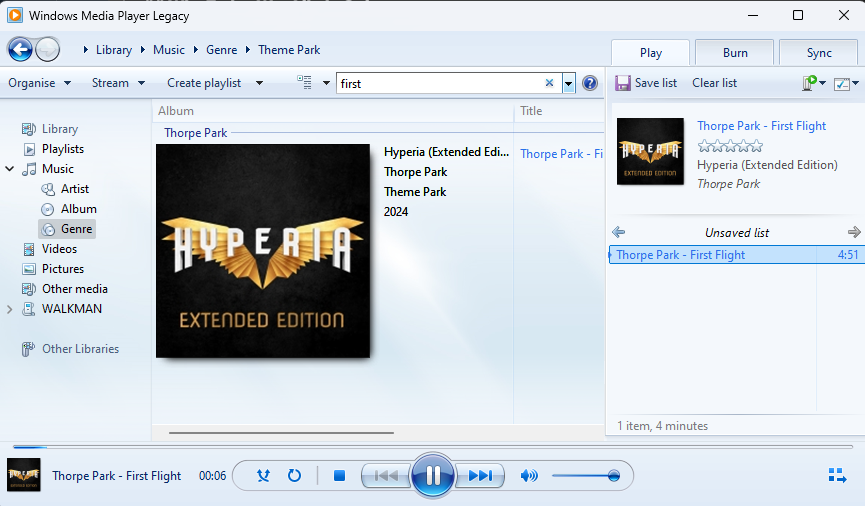Click the Music breadcrumb
The width and height of the screenshot is (865, 506).
(169, 50)
